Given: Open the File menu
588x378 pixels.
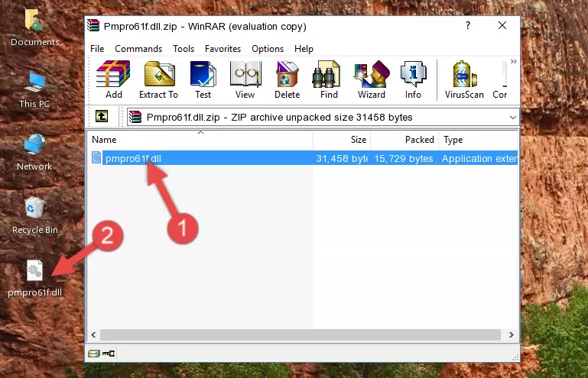Looking at the screenshot, I should coord(97,49).
